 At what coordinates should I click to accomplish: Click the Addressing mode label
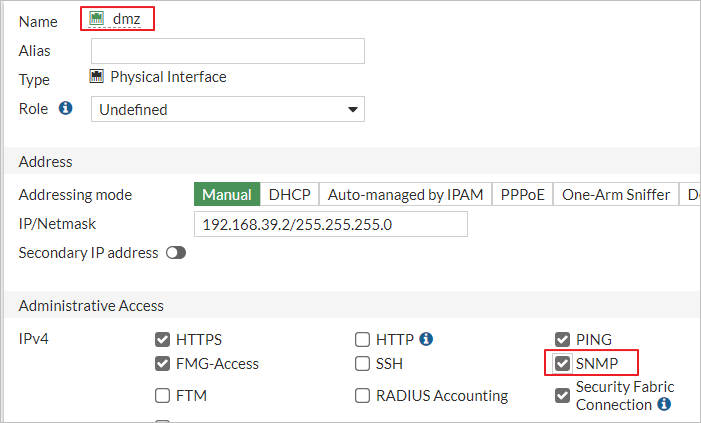tap(75, 195)
